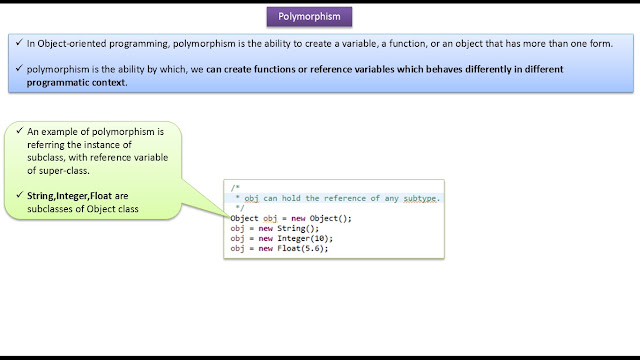Click the text 'of super-class.' in green callout

point(58,171)
